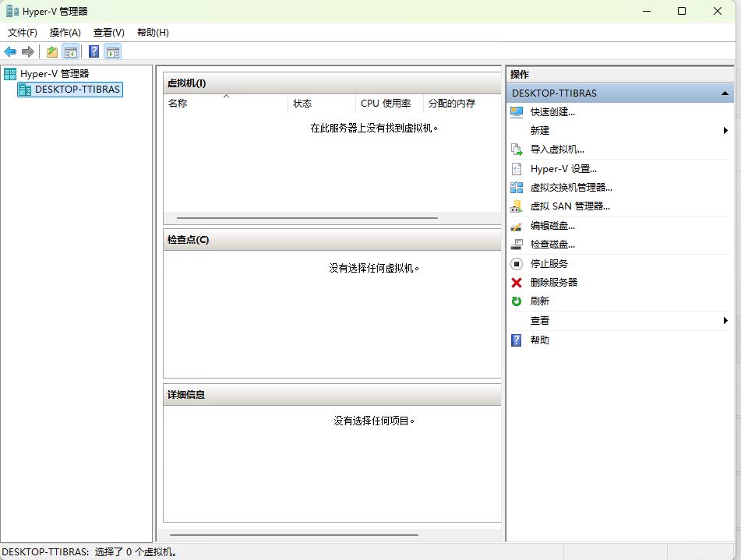The image size is (741, 560).
Task: Open the 操作(A) menu
Action: point(65,32)
